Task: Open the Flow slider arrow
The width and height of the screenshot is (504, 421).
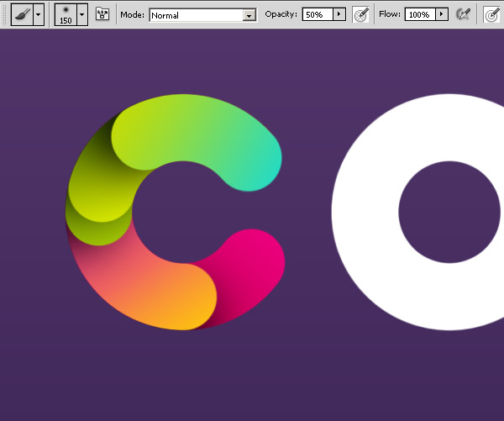Action: [442, 14]
